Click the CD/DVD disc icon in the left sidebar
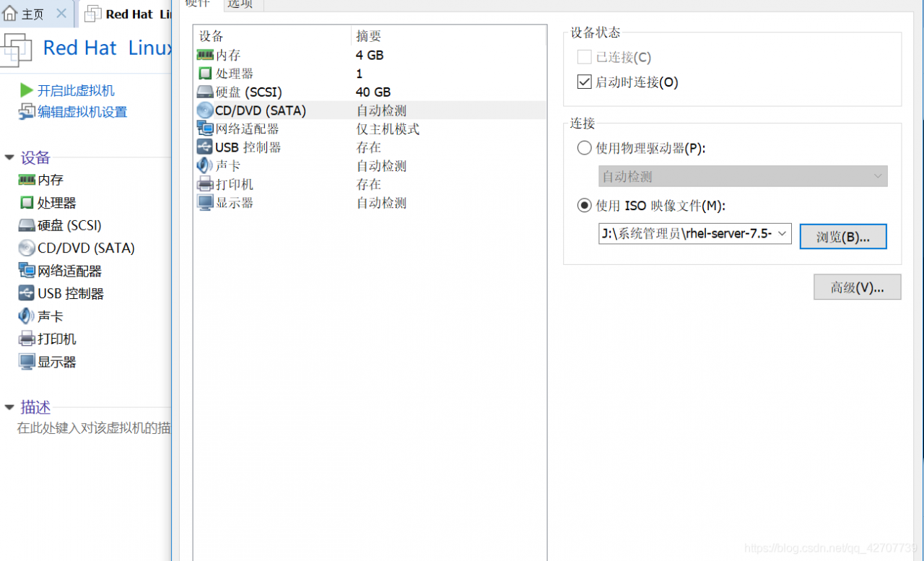The image size is (924, 561). [x=27, y=248]
